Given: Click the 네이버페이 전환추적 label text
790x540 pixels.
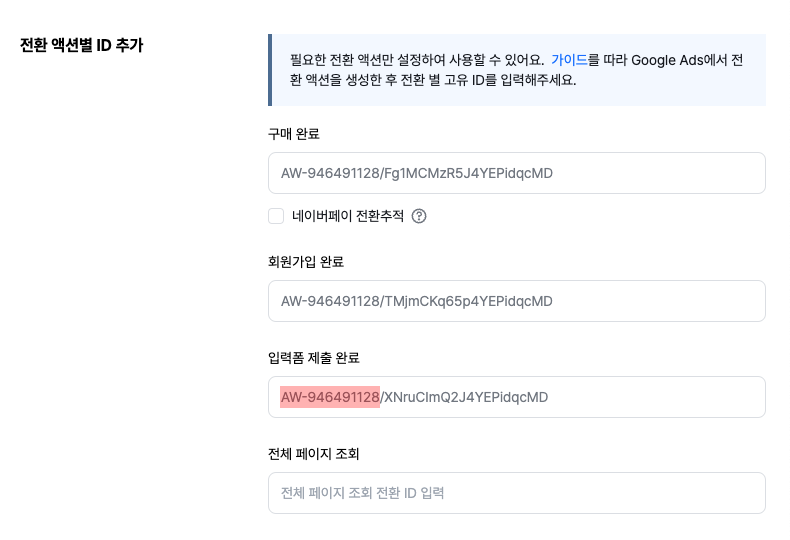Looking at the screenshot, I should [348, 216].
